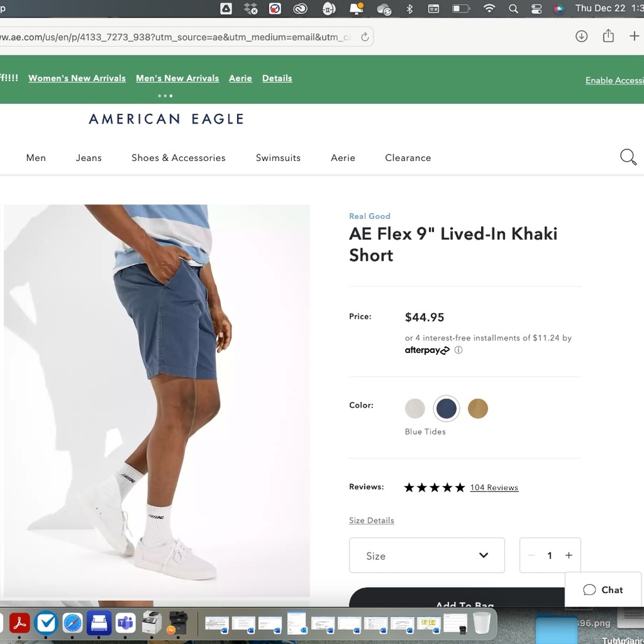Open Spotlight search in menu bar

tap(513, 8)
